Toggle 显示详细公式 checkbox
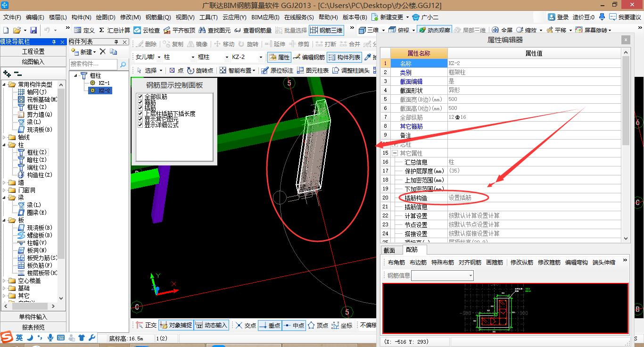 click(140, 125)
